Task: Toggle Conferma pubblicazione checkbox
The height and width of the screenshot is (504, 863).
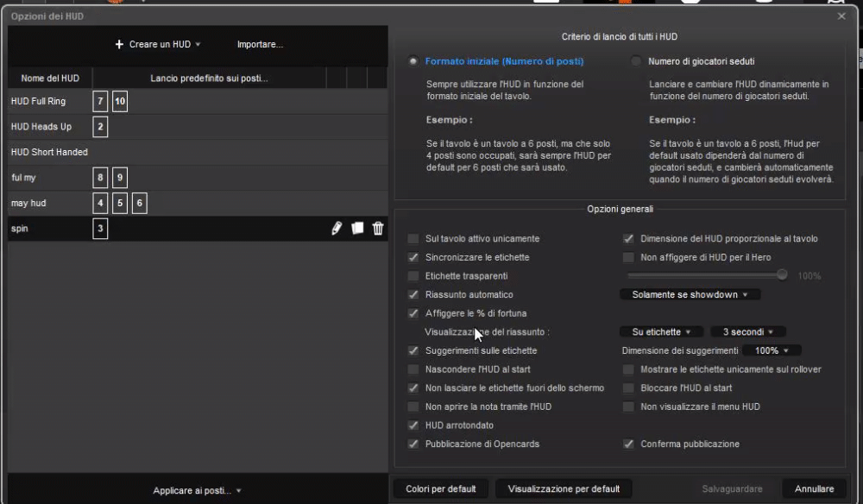Action: click(x=628, y=444)
